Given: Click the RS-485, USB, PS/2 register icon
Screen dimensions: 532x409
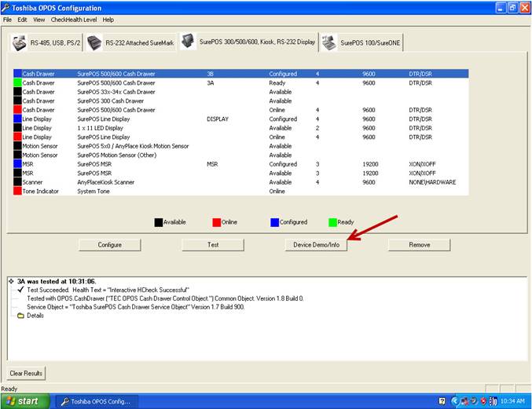Looking at the screenshot, I should [x=20, y=43].
